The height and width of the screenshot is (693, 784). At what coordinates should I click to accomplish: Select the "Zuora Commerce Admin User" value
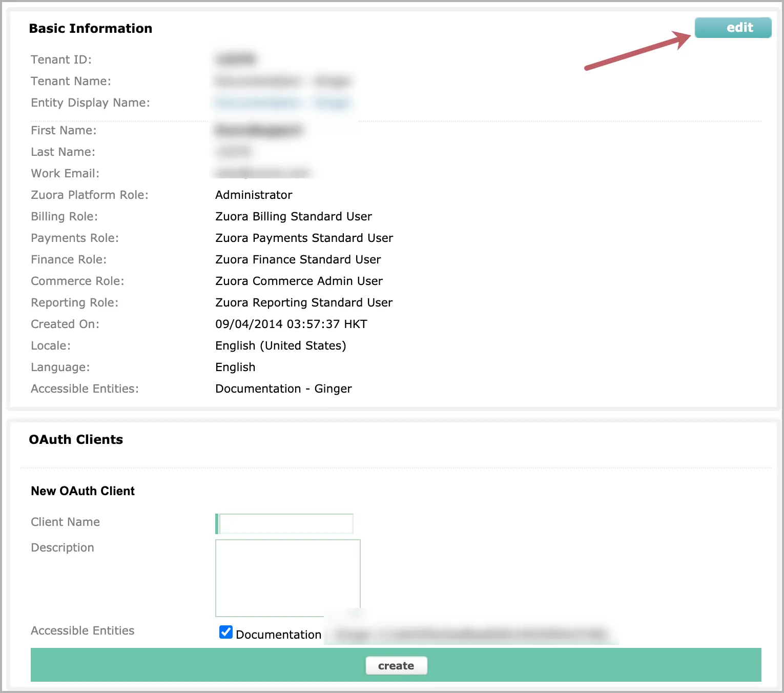(299, 281)
